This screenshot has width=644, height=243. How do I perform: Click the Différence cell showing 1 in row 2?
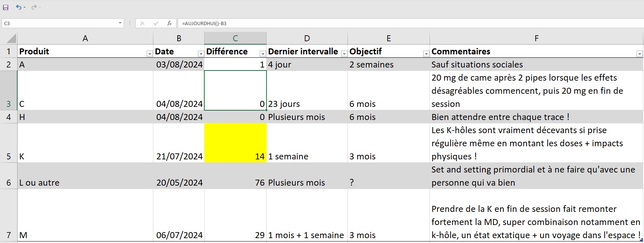coord(235,64)
